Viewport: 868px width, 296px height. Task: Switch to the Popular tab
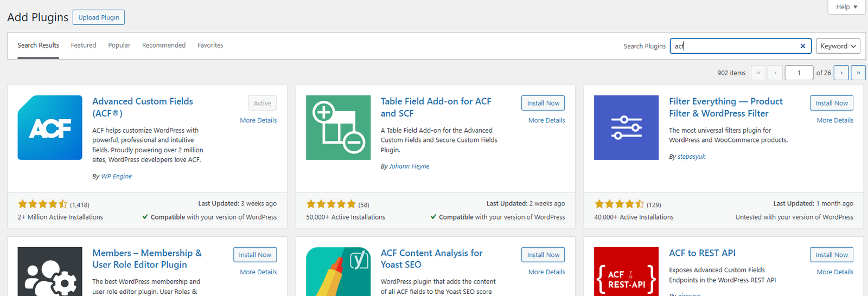[x=119, y=46]
